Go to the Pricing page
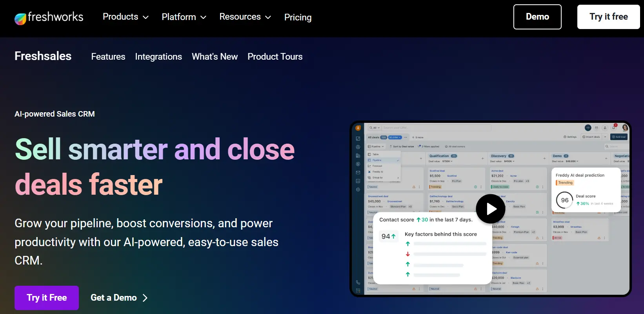The image size is (644, 314). (298, 17)
